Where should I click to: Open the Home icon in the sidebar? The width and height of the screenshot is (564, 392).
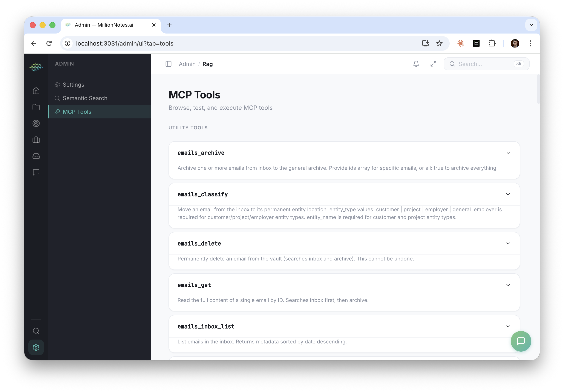[36, 91]
